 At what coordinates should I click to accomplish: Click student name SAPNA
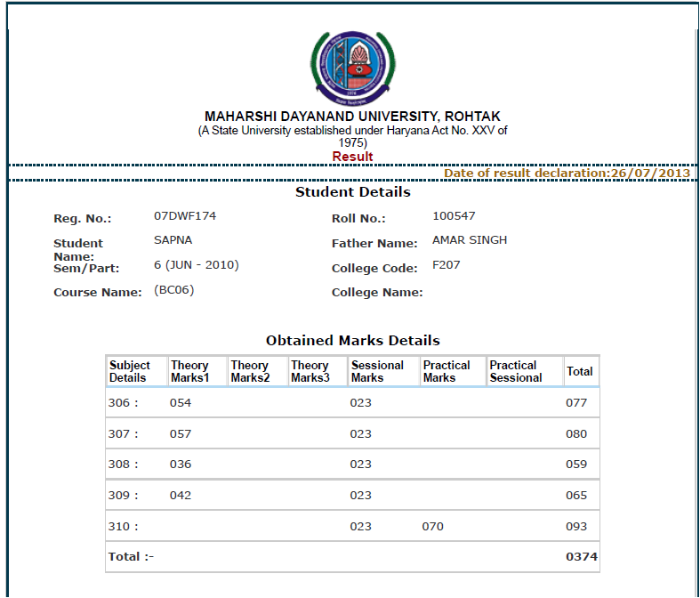point(173,240)
